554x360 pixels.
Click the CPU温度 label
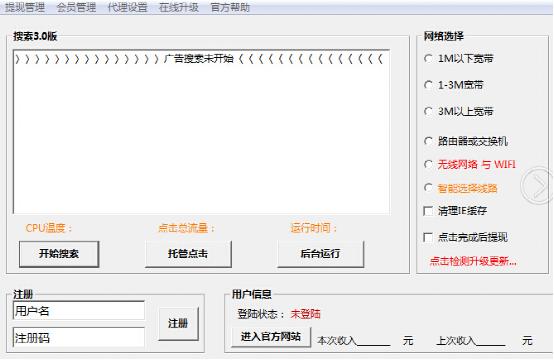coord(49,228)
